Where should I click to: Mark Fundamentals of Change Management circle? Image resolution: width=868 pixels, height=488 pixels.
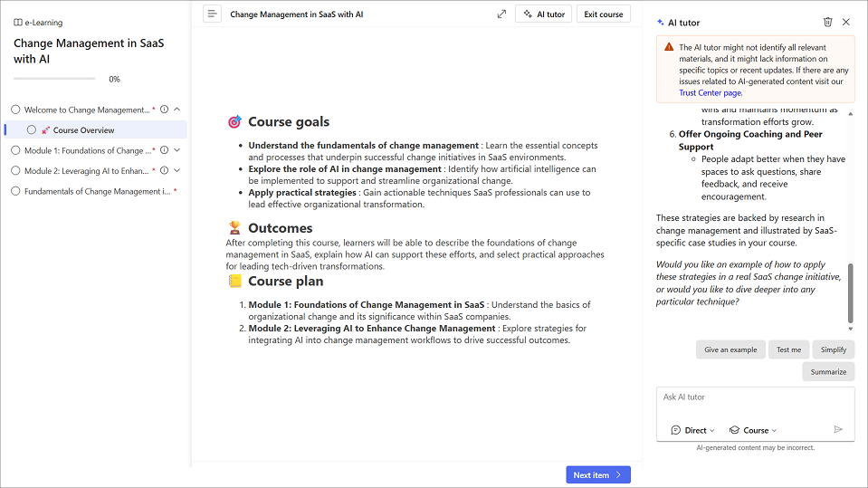point(15,191)
